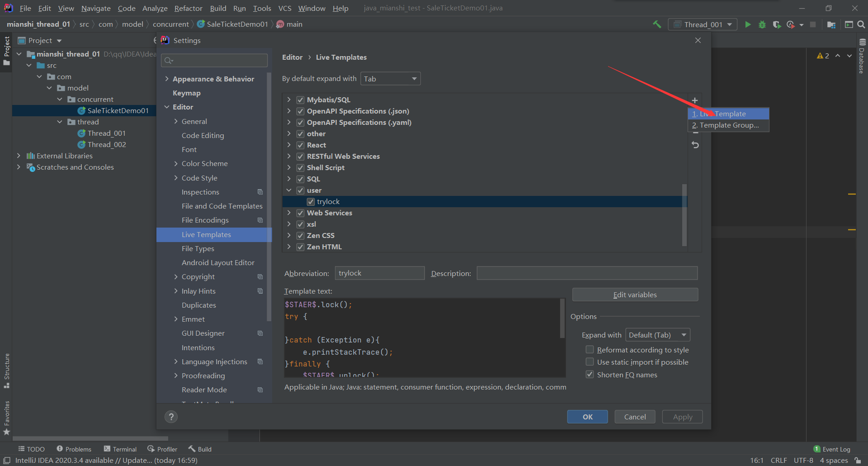The width and height of the screenshot is (868, 466).
Task: Click the template text vertical scrollbar
Action: [x=562, y=318]
